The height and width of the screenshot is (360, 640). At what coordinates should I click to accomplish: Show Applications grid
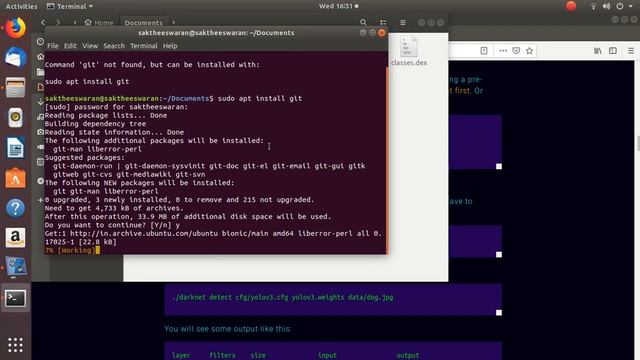point(15,345)
